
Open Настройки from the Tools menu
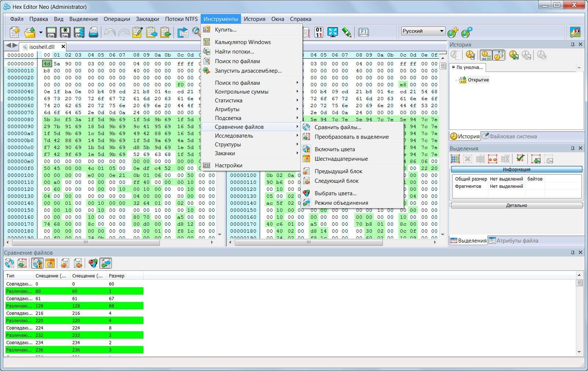251,166
